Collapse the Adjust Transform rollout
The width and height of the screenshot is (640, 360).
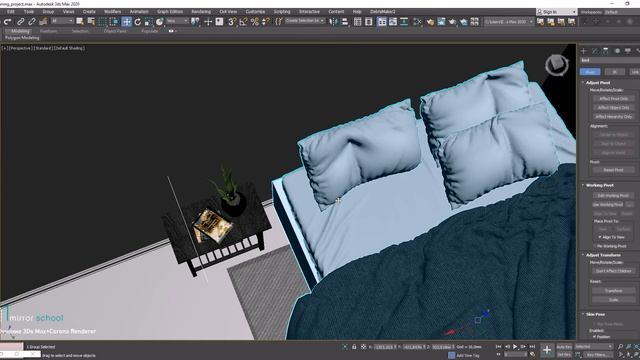pos(603,255)
